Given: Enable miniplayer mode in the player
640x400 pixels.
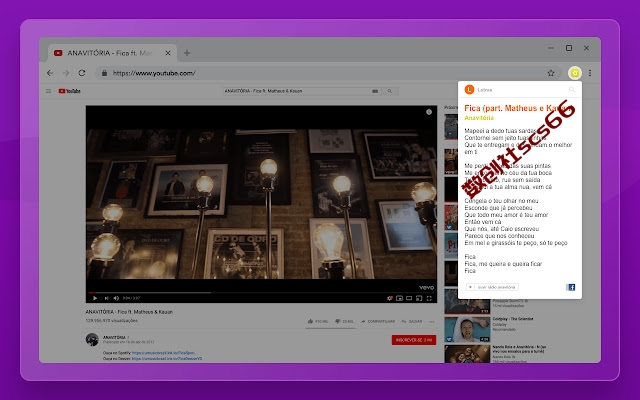Looking at the screenshot, I should coord(400,298).
